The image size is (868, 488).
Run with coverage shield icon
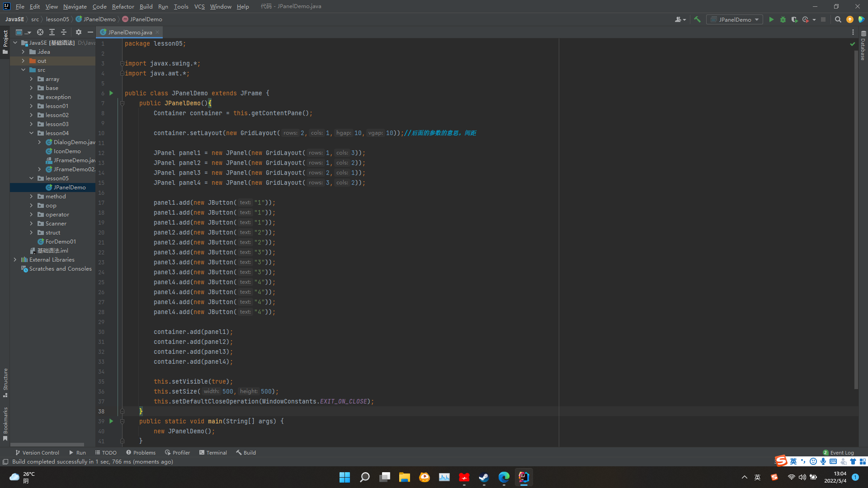tap(794, 19)
